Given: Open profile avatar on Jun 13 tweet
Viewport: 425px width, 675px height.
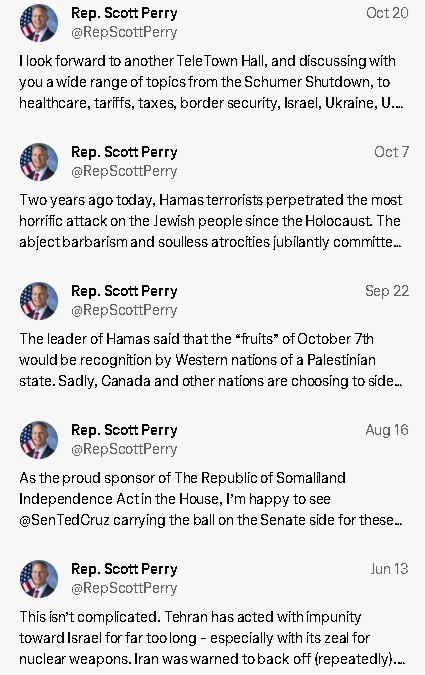Looking at the screenshot, I should (39, 579).
